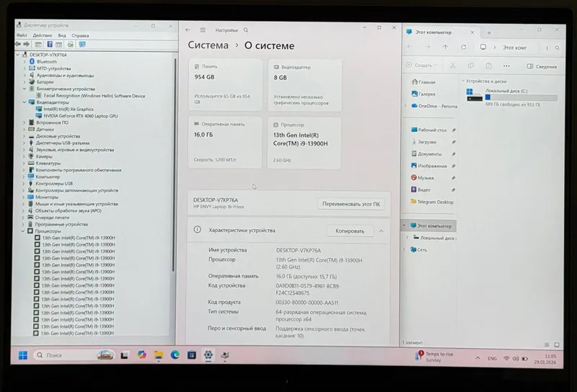Open the hamburger menu in Settings
This screenshot has width=577, height=392.
[x=203, y=30]
